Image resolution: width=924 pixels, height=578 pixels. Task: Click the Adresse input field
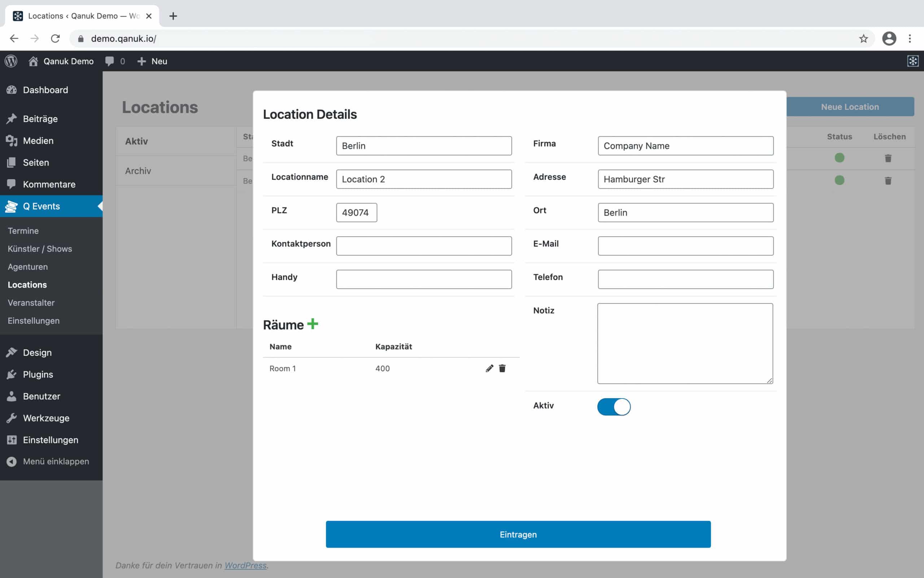(686, 179)
